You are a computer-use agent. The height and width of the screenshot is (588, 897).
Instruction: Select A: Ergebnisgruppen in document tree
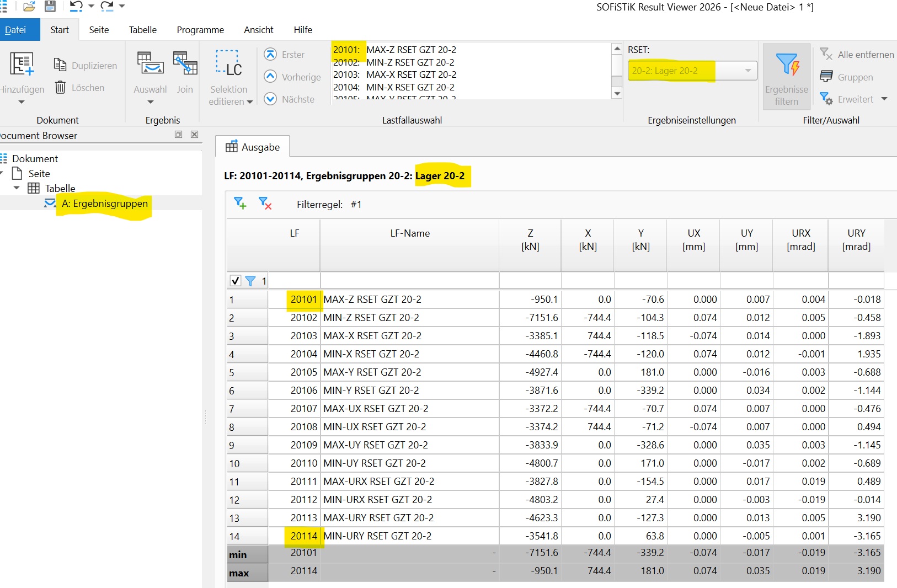(x=104, y=204)
